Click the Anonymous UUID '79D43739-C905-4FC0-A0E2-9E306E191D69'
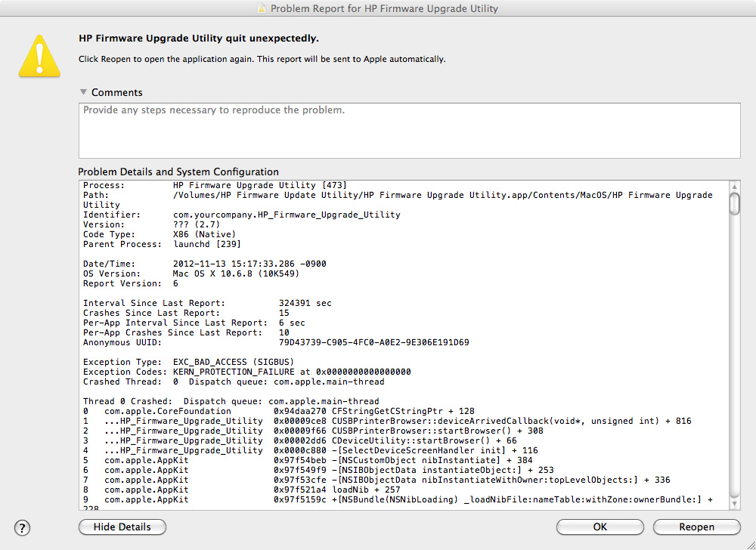The height and width of the screenshot is (550, 756). click(x=373, y=342)
